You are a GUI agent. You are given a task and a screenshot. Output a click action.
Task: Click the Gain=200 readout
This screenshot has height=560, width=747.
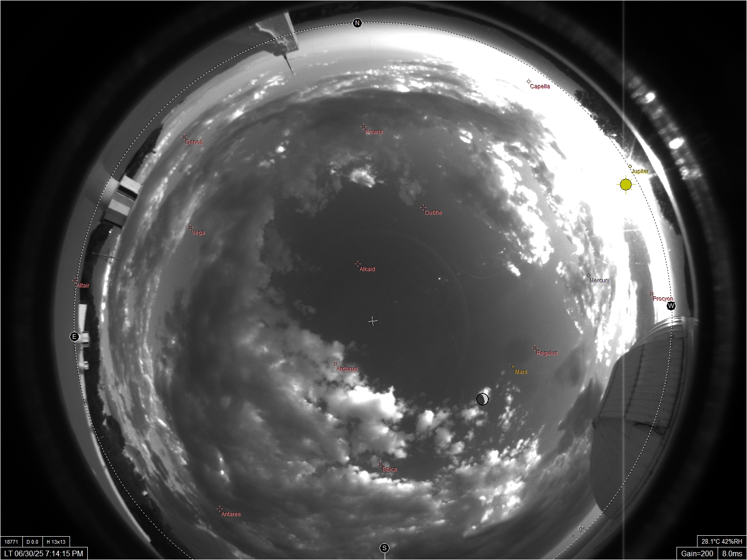698,553
